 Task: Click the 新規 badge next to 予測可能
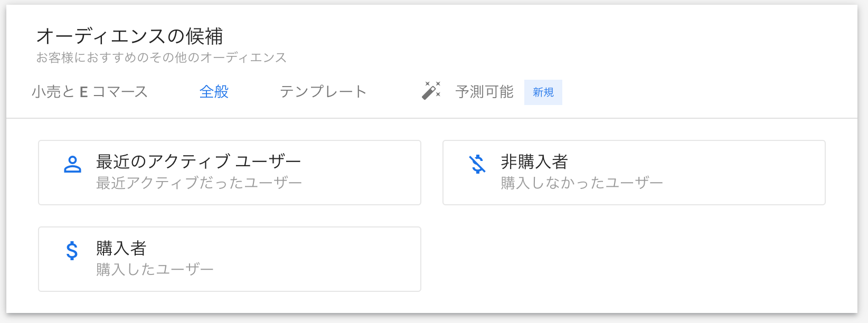(x=543, y=92)
